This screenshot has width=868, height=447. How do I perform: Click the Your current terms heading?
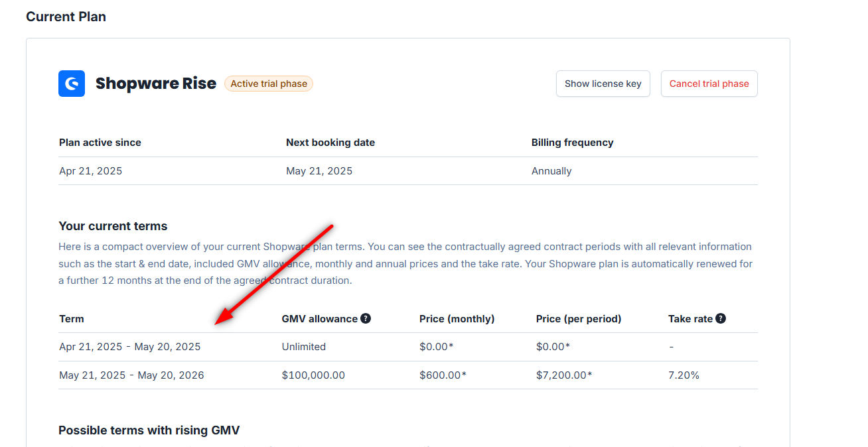click(113, 226)
